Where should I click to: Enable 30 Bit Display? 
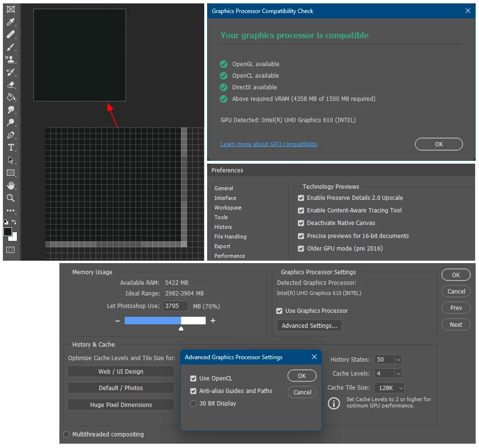click(x=193, y=404)
